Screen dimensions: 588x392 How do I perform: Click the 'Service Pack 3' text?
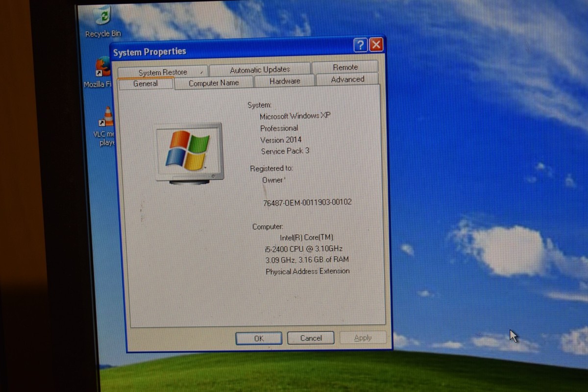[285, 151]
